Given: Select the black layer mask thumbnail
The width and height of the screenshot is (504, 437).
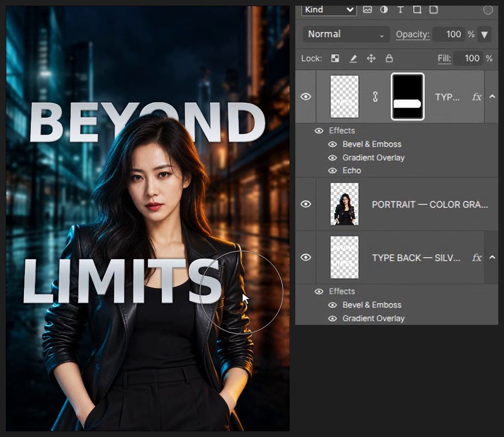Looking at the screenshot, I should coord(407,97).
